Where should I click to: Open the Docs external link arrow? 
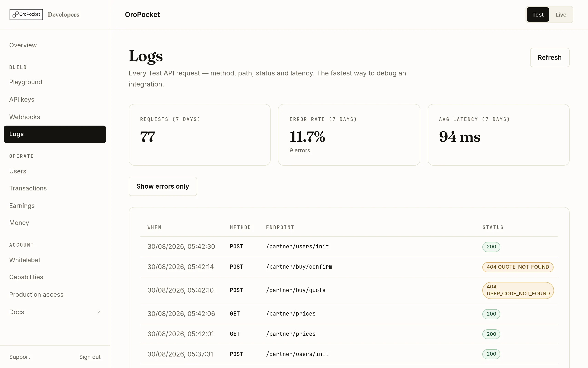click(99, 312)
